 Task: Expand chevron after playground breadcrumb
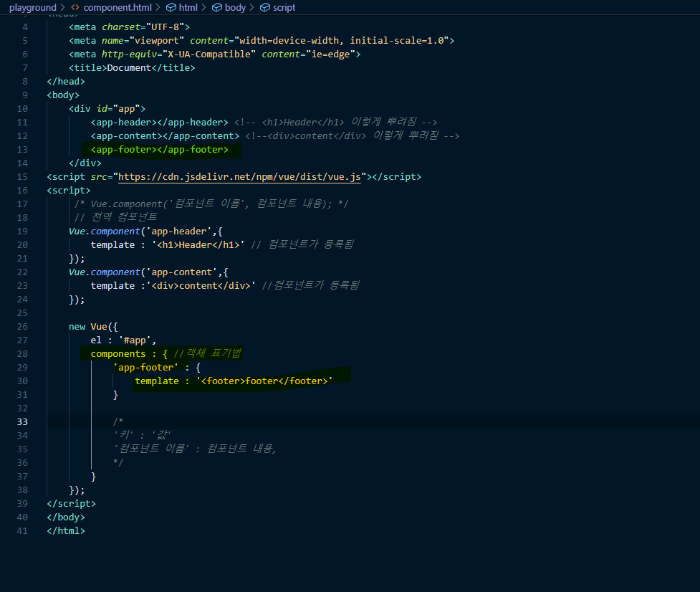(x=63, y=8)
